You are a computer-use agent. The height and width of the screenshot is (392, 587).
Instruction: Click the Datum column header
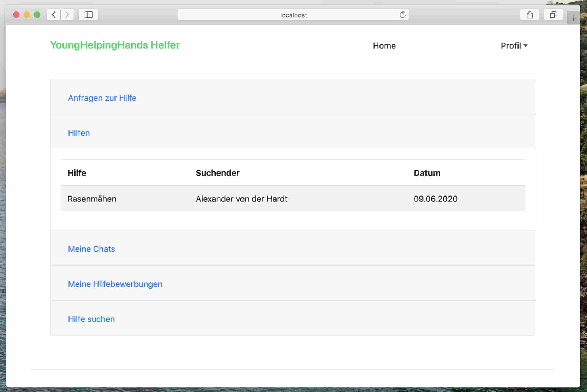[427, 173]
